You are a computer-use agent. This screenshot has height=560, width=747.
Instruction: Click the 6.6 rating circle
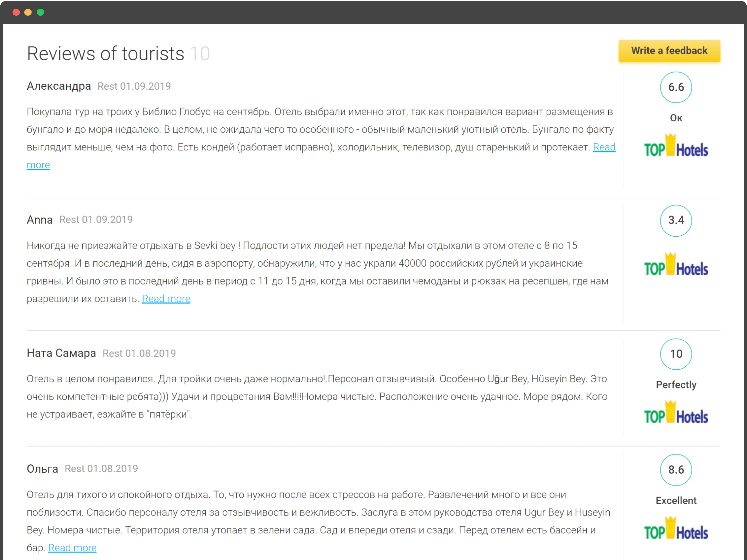point(676,87)
